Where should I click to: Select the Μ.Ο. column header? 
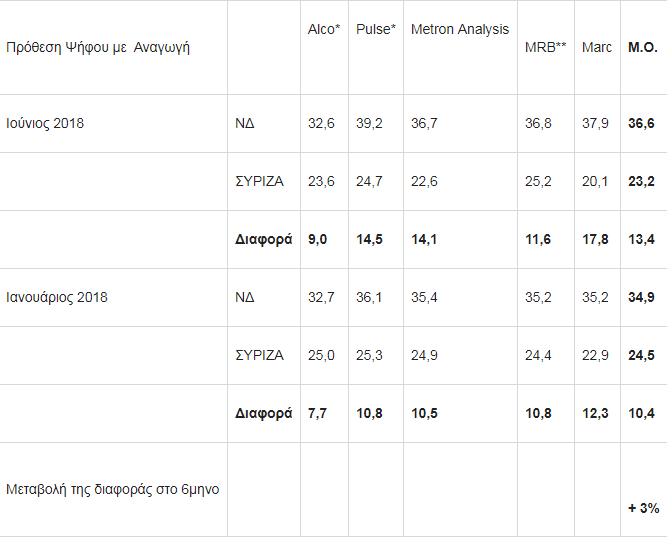(x=641, y=47)
